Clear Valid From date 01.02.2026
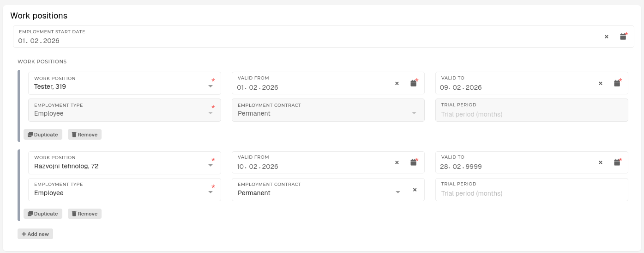644x253 pixels. [397, 83]
